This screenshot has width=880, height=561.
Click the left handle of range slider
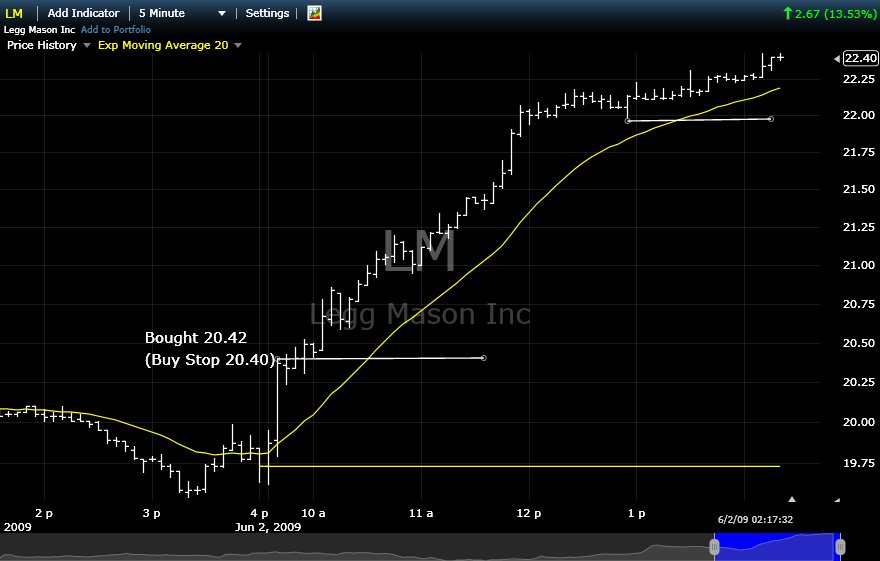click(714, 546)
